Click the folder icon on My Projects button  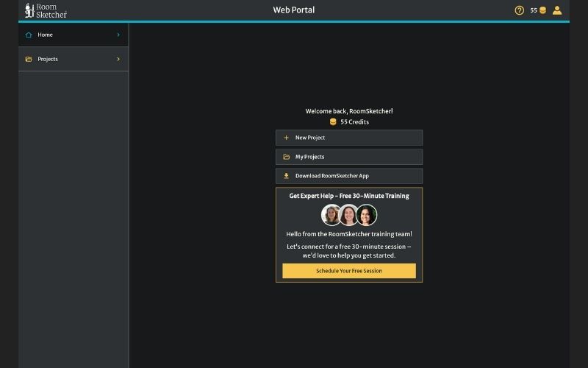[286, 157]
